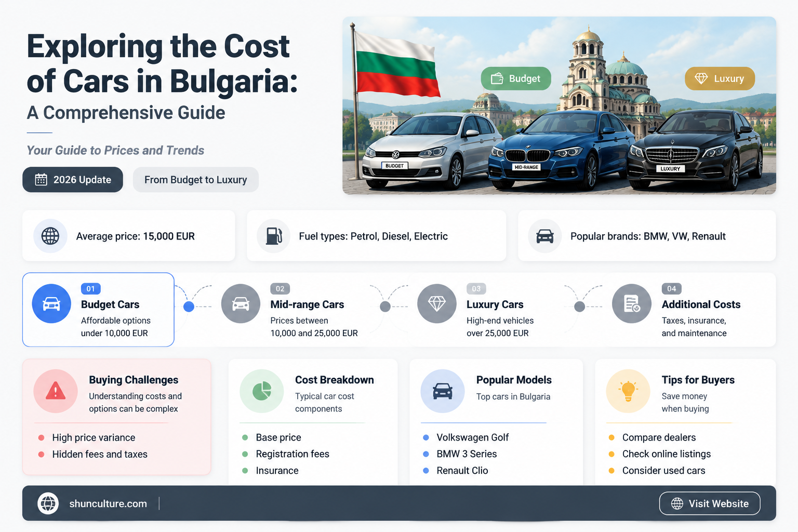Image resolution: width=798 pixels, height=532 pixels.
Task: Click the diamond icon for Luxury Cars
Action: click(437, 303)
